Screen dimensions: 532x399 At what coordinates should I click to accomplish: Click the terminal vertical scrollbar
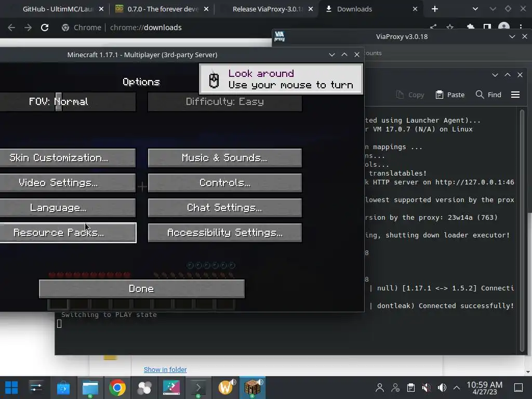[522, 231]
